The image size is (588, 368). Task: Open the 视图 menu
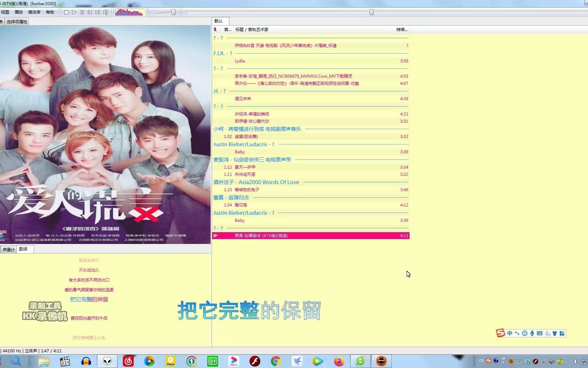click(5, 12)
